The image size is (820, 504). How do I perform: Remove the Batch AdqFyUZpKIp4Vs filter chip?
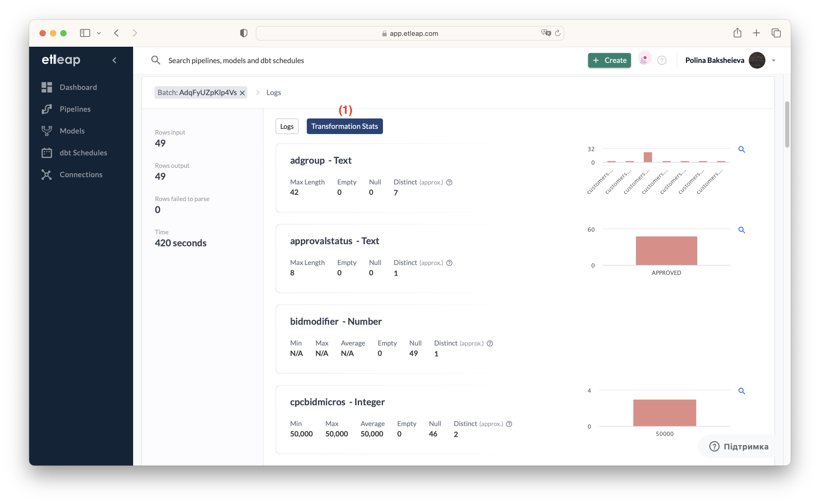[243, 93]
